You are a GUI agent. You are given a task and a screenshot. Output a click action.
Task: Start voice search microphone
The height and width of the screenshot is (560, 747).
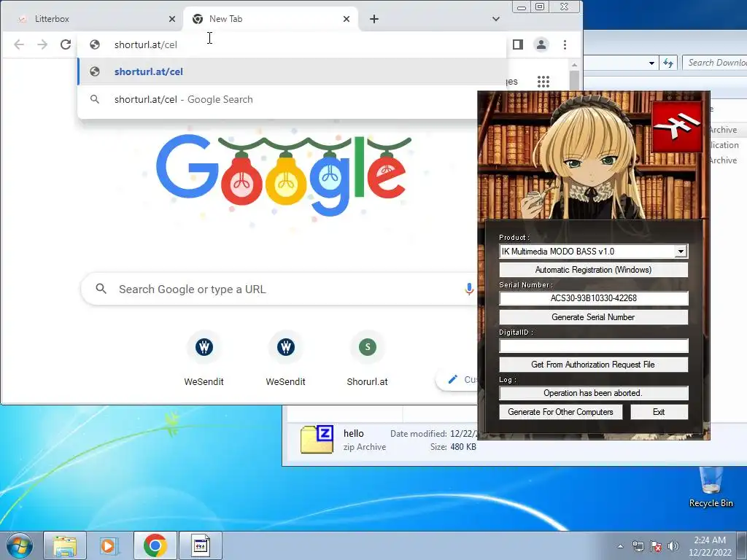coord(469,289)
